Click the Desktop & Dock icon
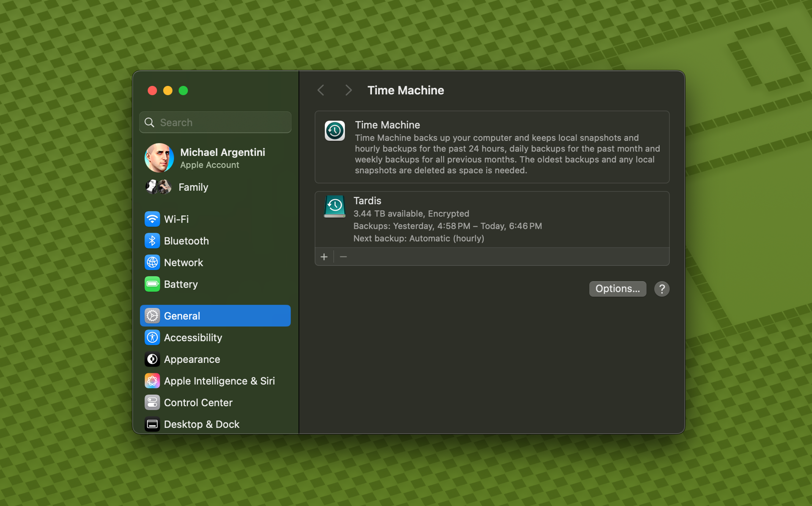Viewport: 812px width, 506px height. 152,424
